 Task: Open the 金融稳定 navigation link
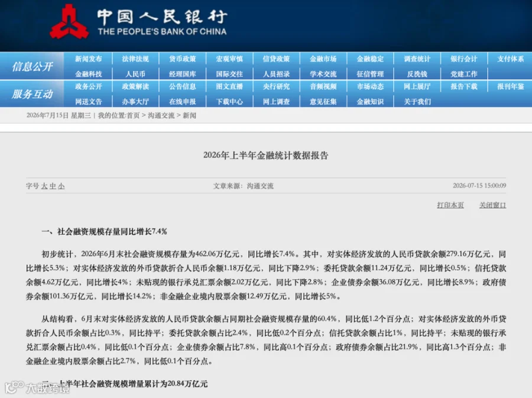(370, 59)
